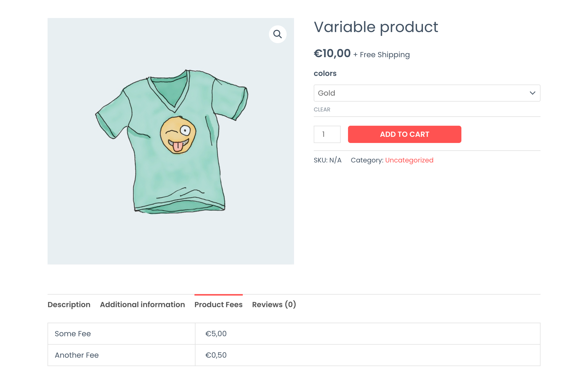Click the magnifier zoom icon on product image
The height and width of the screenshot is (385, 588).
pos(277,34)
